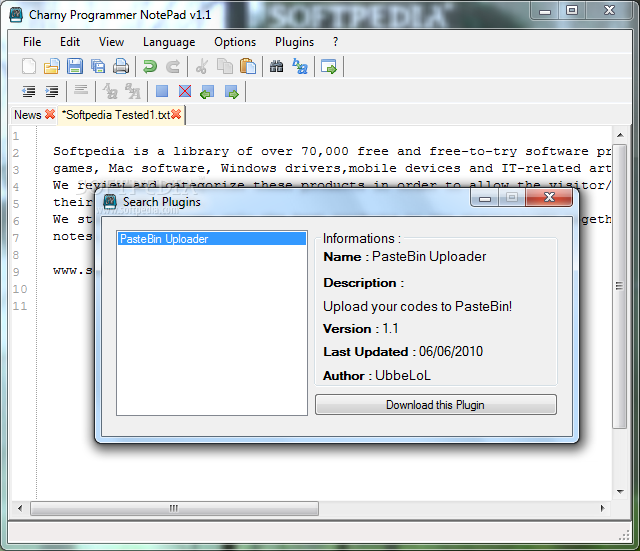Click line number 2 in the gutter
The image size is (640, 551).
[x=16, y=153]
